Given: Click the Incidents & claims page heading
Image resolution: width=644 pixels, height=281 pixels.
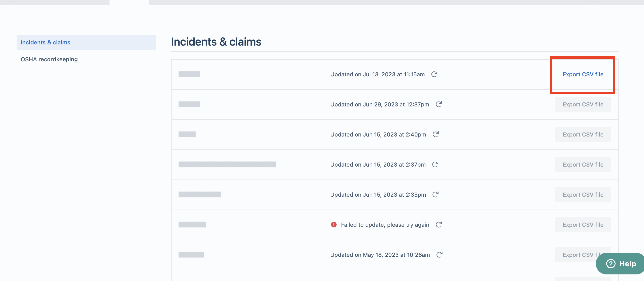Looking at the screenshot, I should 216,42.
